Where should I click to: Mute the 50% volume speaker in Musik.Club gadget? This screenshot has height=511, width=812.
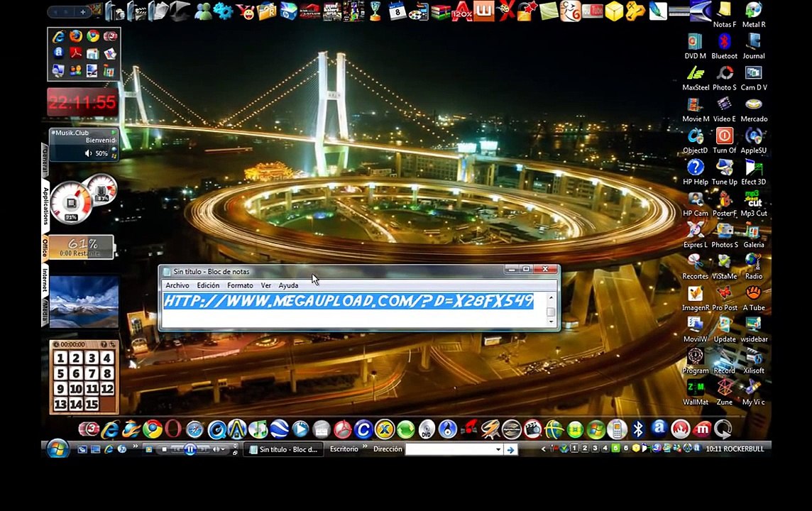point(89,153)
